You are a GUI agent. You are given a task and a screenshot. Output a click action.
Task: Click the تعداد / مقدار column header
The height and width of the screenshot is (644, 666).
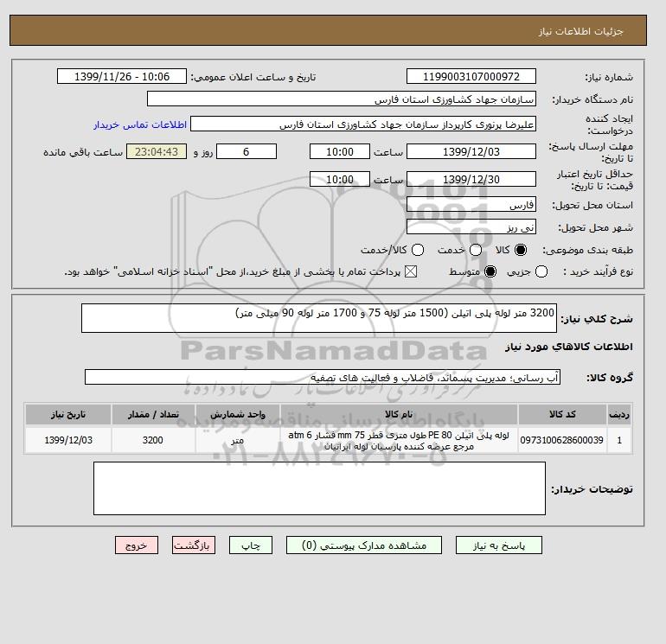[153, 414]
